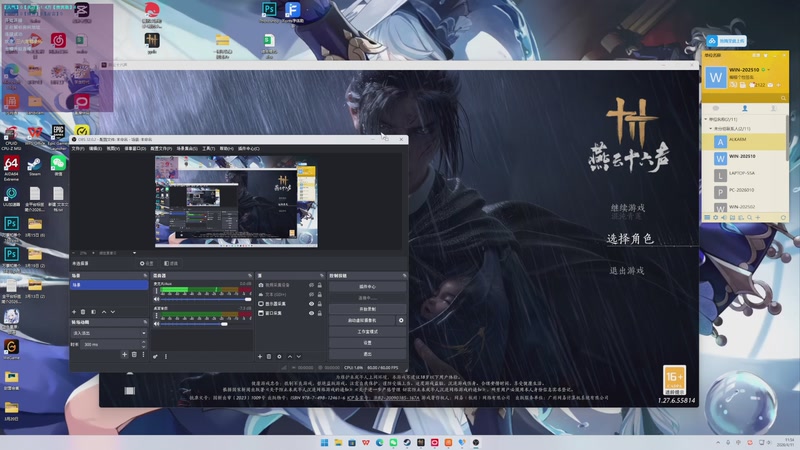The width and height of the screenshot is (800, 450).
Task: Show the 视频采集设备 source via its eye icon
Action: (311, 285)
